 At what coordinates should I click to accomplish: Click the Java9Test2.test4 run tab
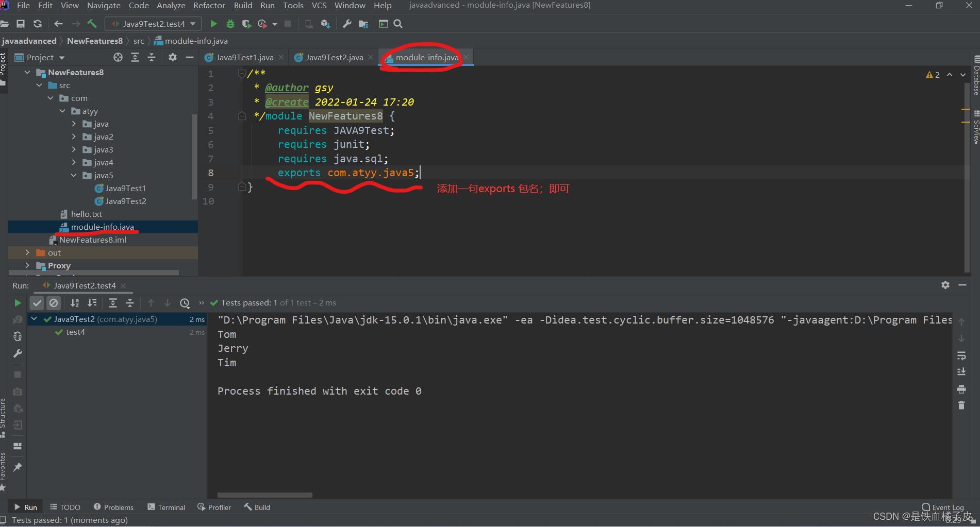point(85,285)
